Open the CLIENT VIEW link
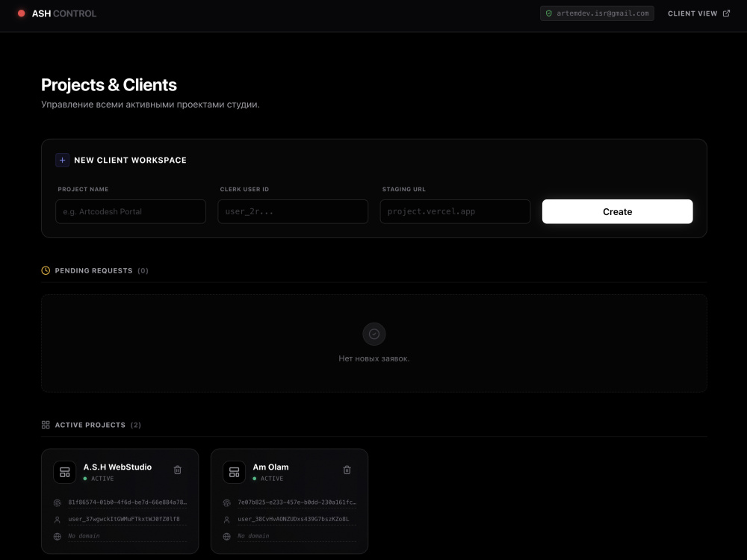This screenshot has height=560, width=747. click(x=698, y=13)
